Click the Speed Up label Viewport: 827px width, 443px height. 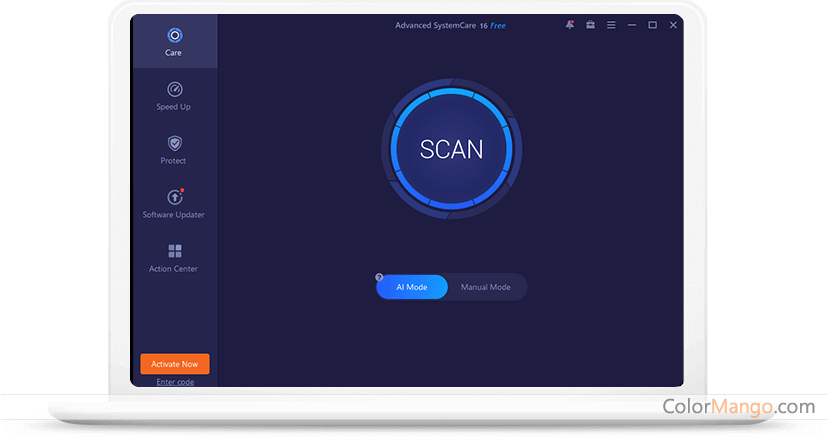(174, 107)
